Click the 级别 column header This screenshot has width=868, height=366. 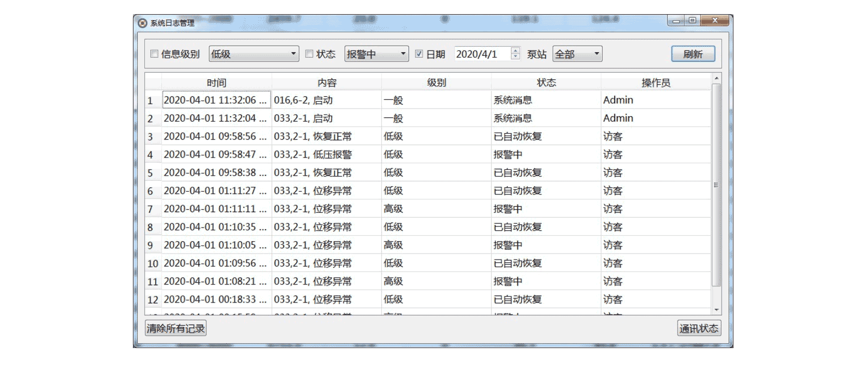[x=436, y=83]
